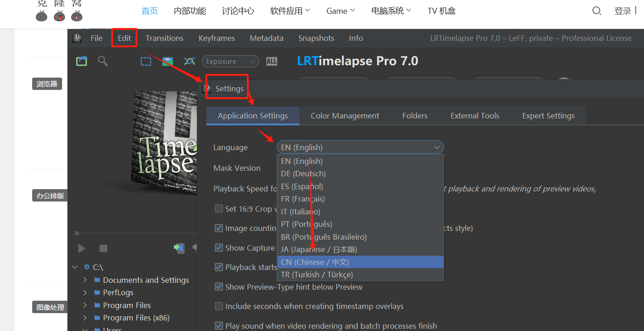
Task: Stop playback with the square button
Action: (103, 248)
